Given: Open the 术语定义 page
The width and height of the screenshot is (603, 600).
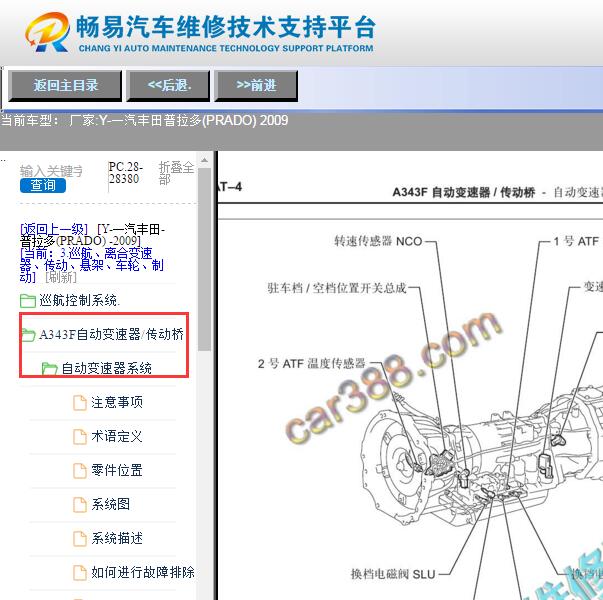Looking at the screenshot, I should [117, 436].
